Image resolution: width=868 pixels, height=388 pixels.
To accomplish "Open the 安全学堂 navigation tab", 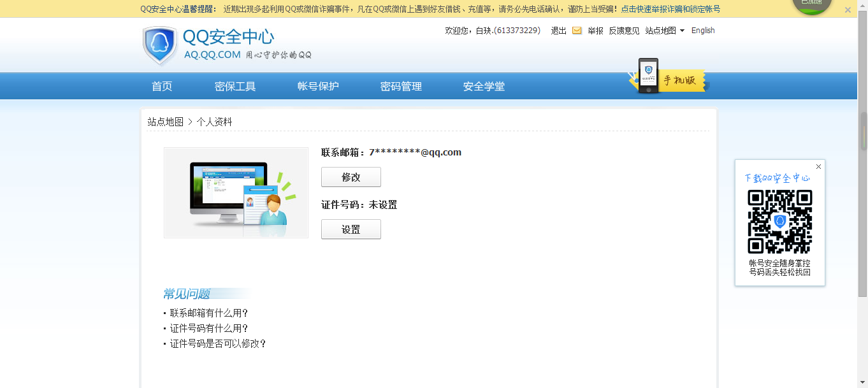I will coord(484,87).
